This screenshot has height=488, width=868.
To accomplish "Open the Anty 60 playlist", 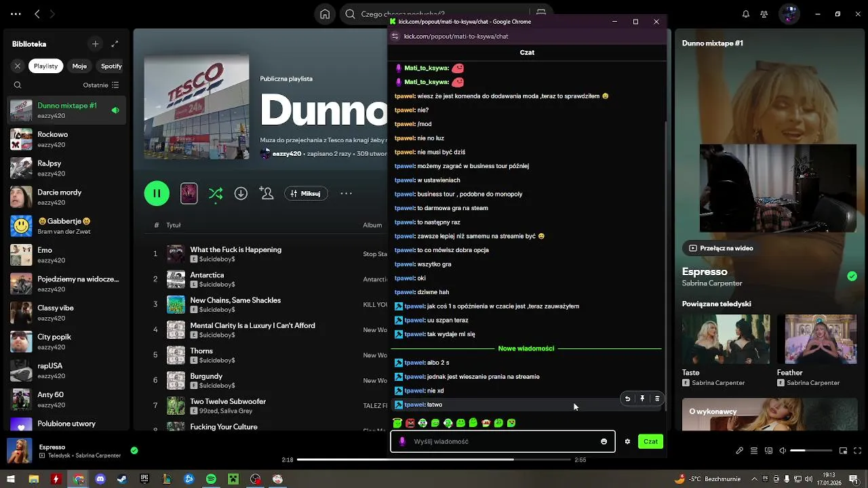I will pyautogui.click(x=66, y=399).
